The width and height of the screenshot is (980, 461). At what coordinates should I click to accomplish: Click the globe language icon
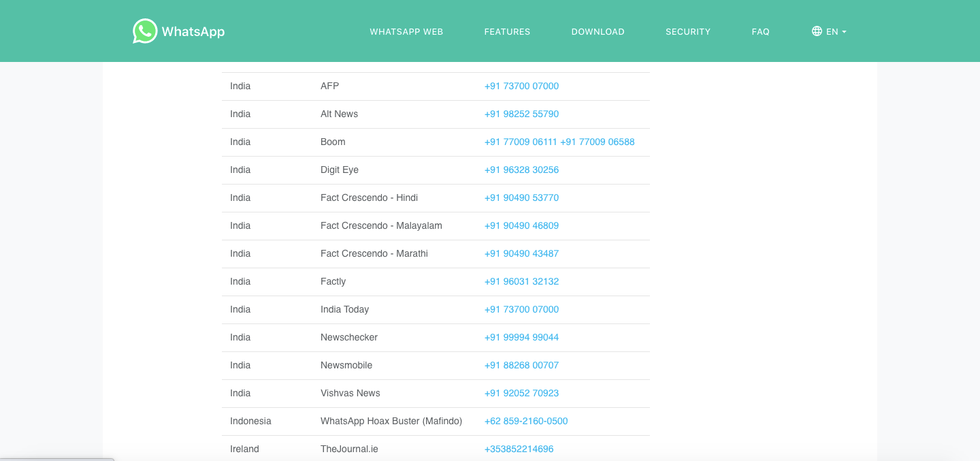point(817,31)
